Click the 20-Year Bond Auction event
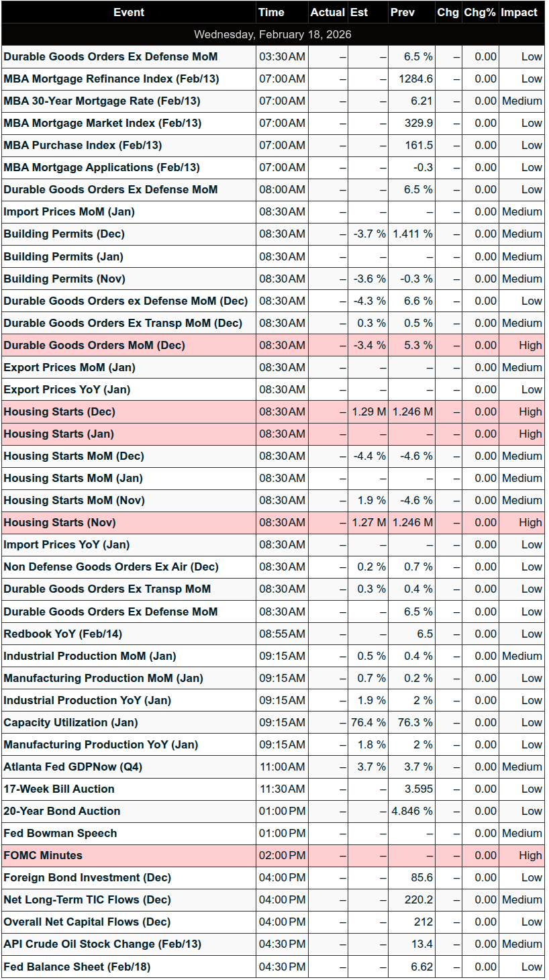549x980 pixels. [x=62, y=811]
